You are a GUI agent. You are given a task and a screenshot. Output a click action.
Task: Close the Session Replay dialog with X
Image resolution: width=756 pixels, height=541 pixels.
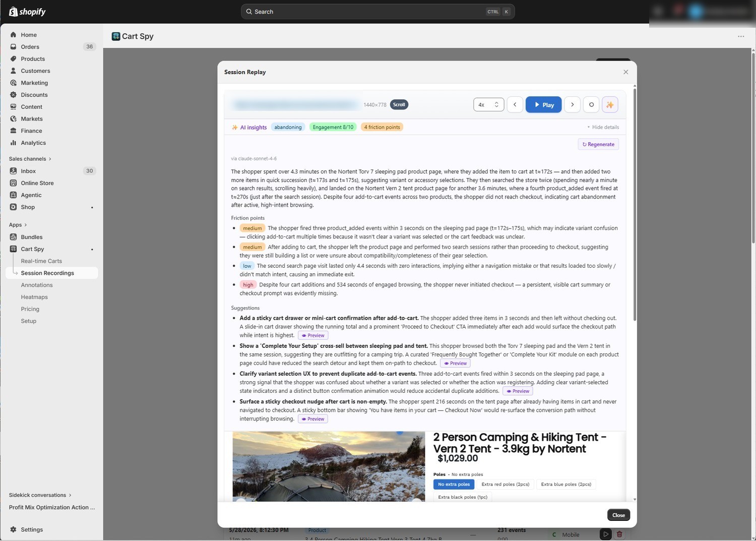(626, 72)
